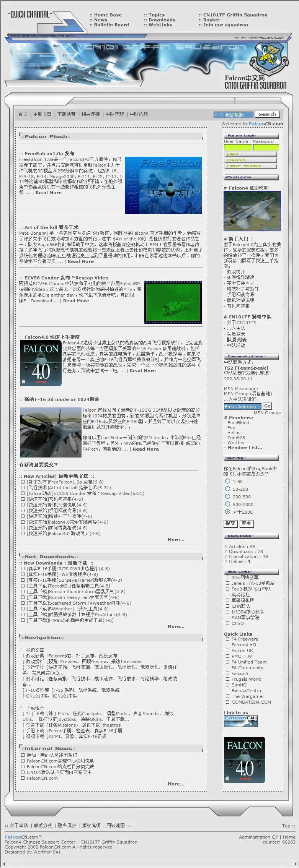This screenshot has width=299, height=868.
Task: Open the Bulletin Board link
Action: (111, 25)
